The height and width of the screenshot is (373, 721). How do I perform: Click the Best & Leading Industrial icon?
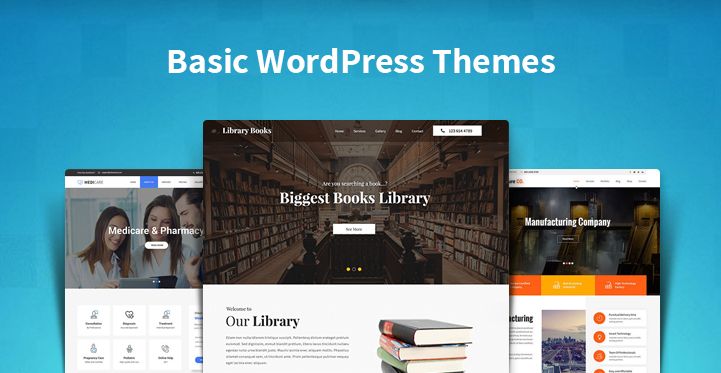pyautogui.click(x=556, y=285)
